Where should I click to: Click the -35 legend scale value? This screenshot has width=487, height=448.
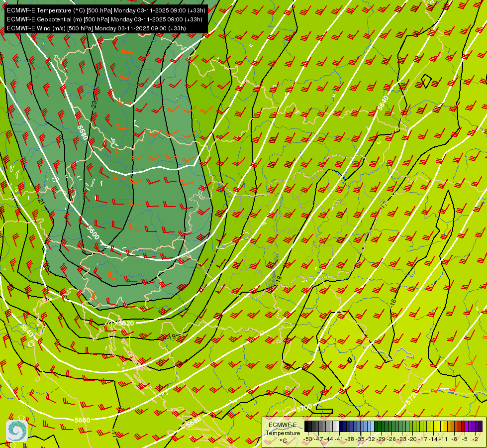pyautogui.click(x=360, y=439)
